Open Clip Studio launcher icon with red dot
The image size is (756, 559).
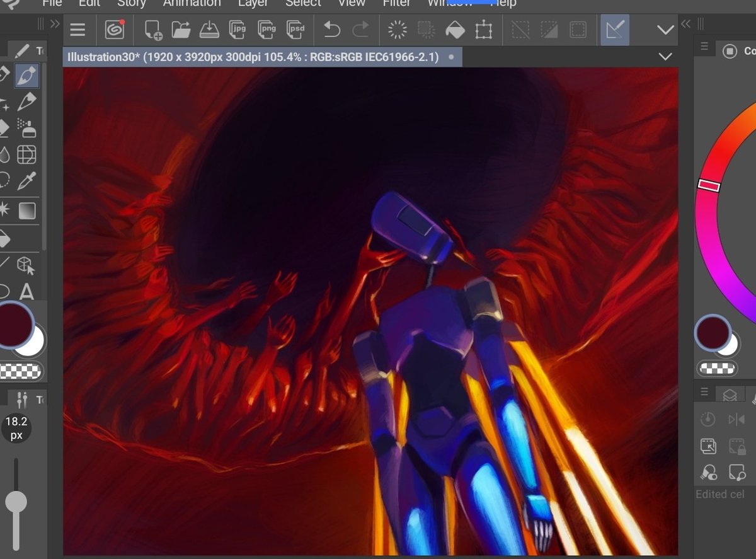click(114, 30)
